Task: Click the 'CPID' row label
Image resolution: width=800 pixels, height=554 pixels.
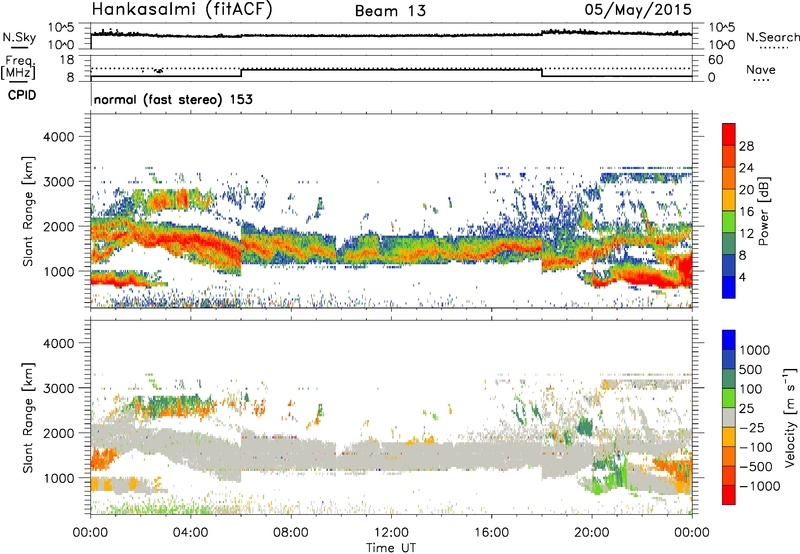Action: point(22,95)
